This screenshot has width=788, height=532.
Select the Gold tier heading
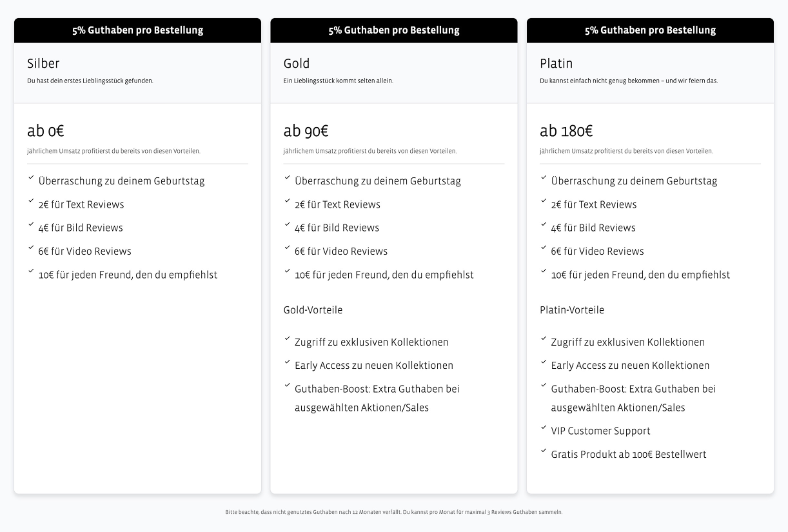pos(297,63)
